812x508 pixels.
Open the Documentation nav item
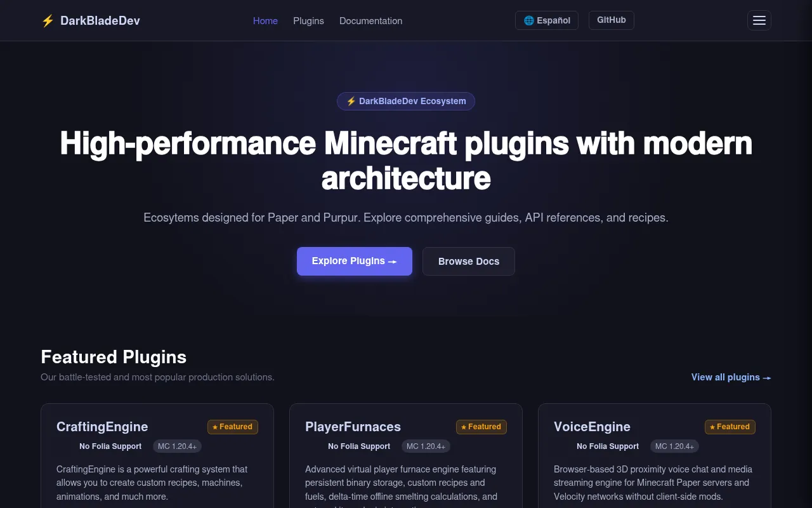370,21
